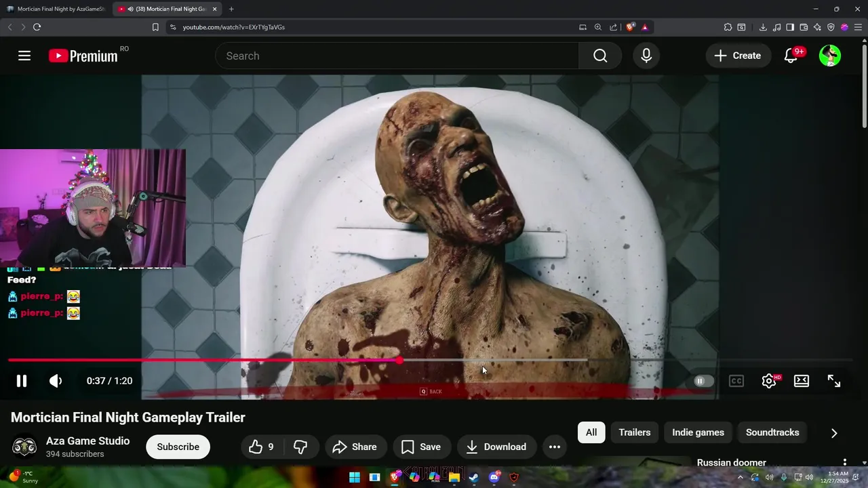Open a new browser tab

point(231,9)
